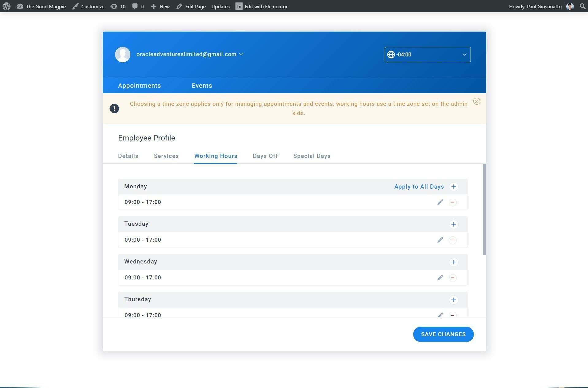Open the Updates admin bar item
This screenshot has height=388, width=588.
pos(220,6)
